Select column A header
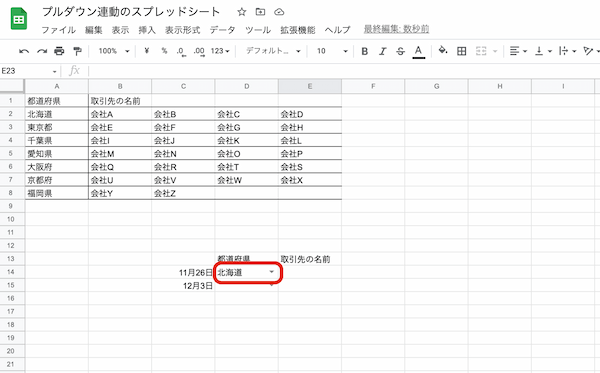 tap(57, 86)
